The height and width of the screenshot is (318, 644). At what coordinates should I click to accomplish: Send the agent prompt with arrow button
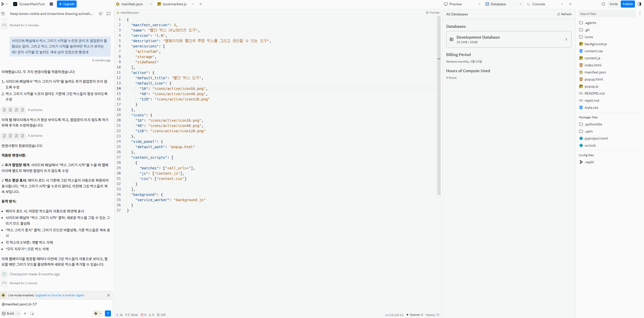108,313
